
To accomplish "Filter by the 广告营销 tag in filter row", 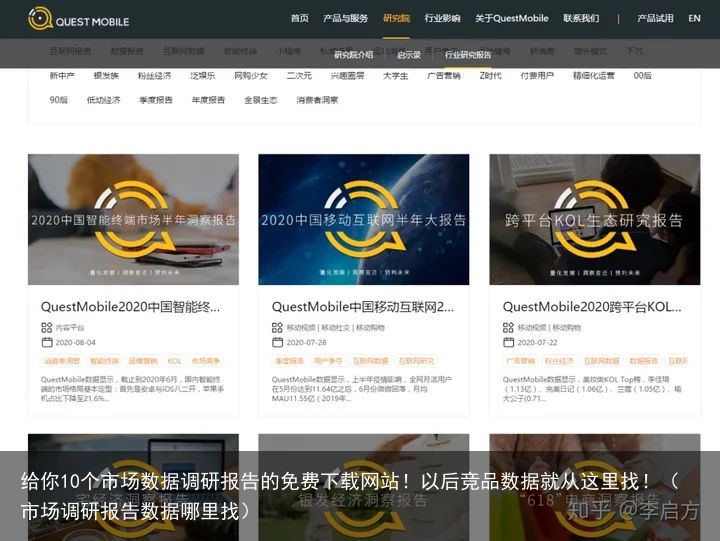I will click(x=444, y=75).
